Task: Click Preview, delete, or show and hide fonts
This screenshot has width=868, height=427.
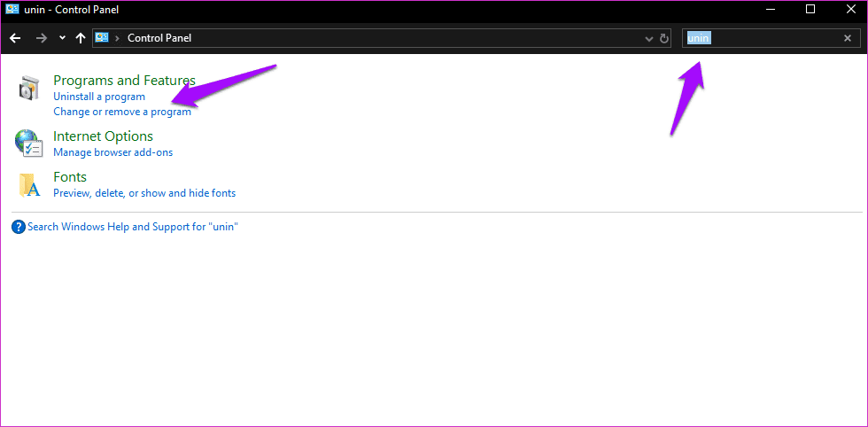Action: click(x=144, y=193)
